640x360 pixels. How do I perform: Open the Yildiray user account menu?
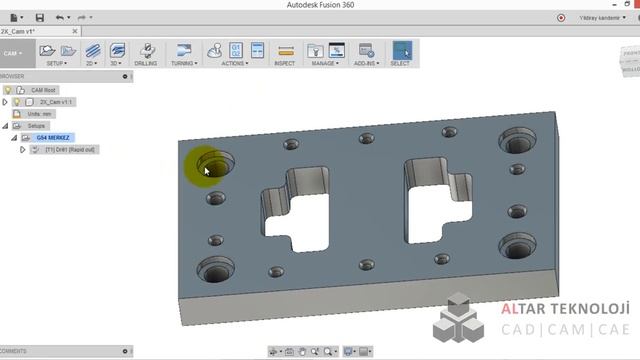pos(602,18)
